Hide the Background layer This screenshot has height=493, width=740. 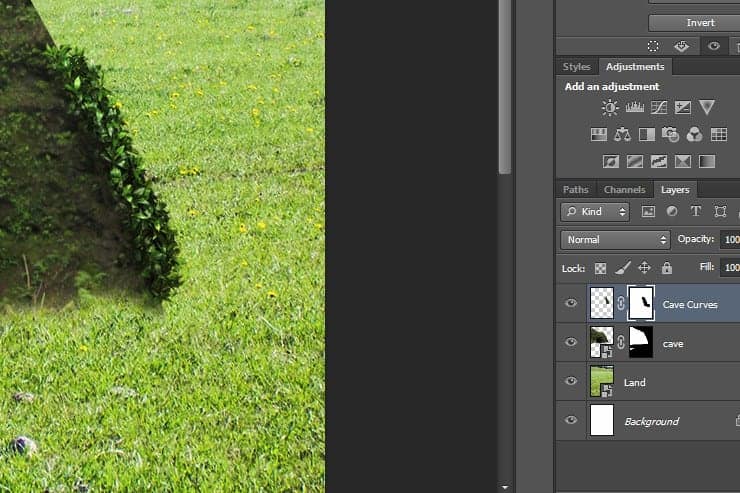[x=571, y=420]
